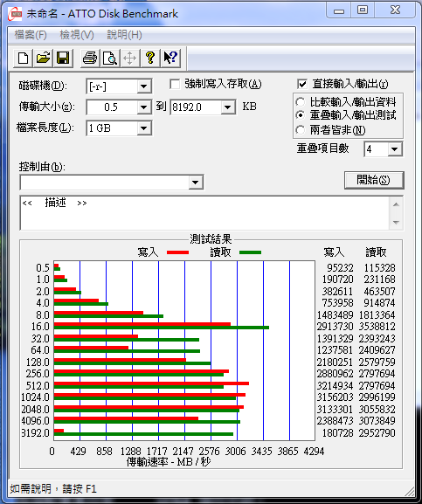This screenshot has height=504, width=422.
Task: Click read value 3073849 in the 4096.0 row
Action: pos(377,421)
